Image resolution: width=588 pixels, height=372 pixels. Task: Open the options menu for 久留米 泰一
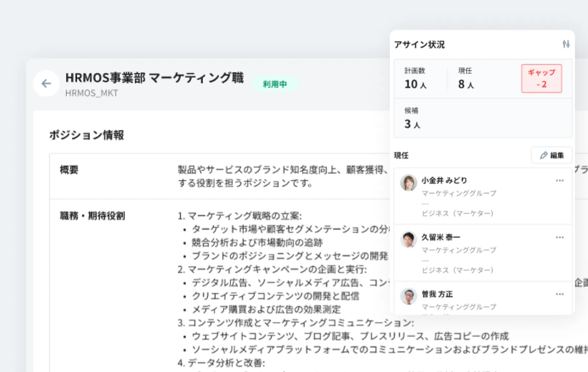(560, 237)
